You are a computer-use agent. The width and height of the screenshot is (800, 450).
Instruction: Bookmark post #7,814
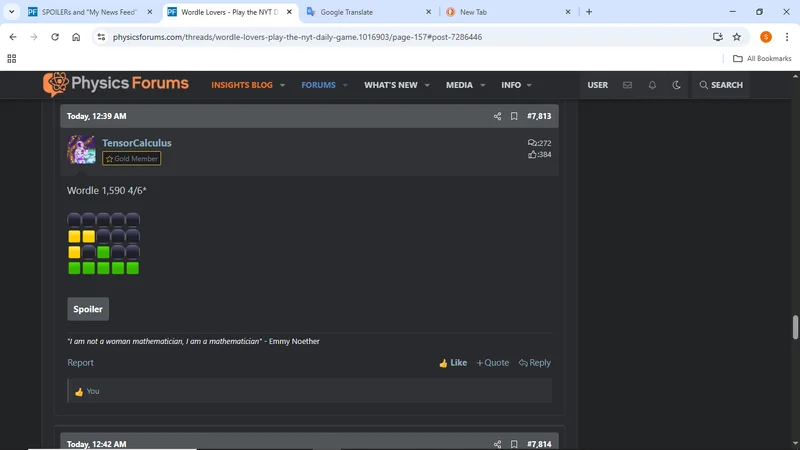(x=514, y=444)
